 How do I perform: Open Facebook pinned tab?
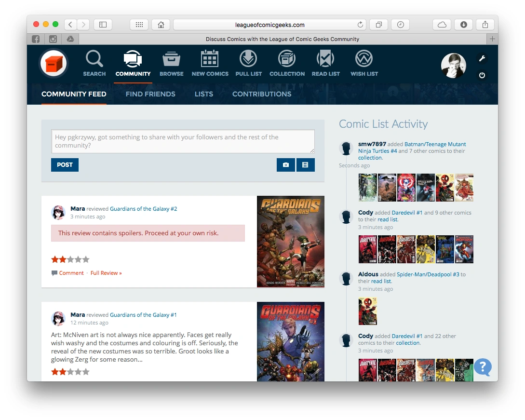pos(36,39)
